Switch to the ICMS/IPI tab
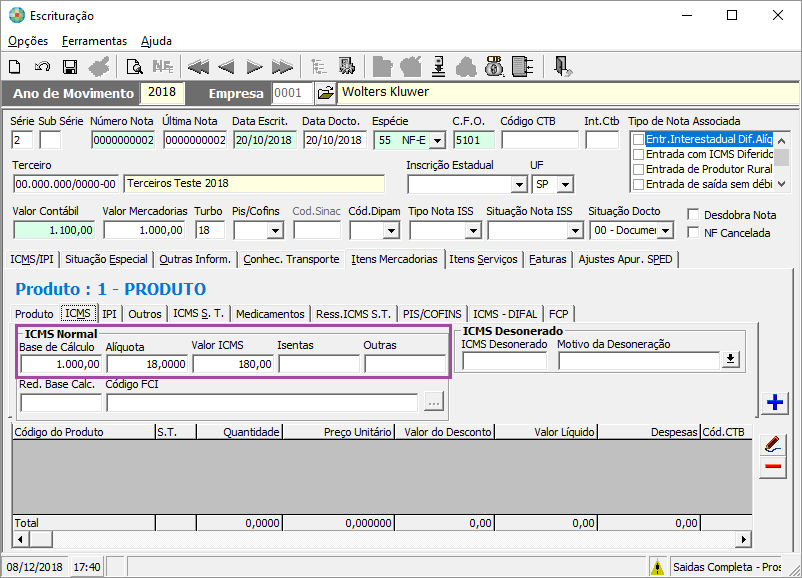Viewport: 802px width, 578px height. [32, 259]
